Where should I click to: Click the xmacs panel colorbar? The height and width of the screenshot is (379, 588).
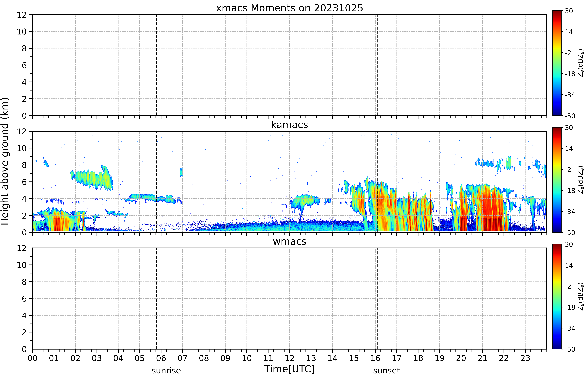(x=557, y=63)
